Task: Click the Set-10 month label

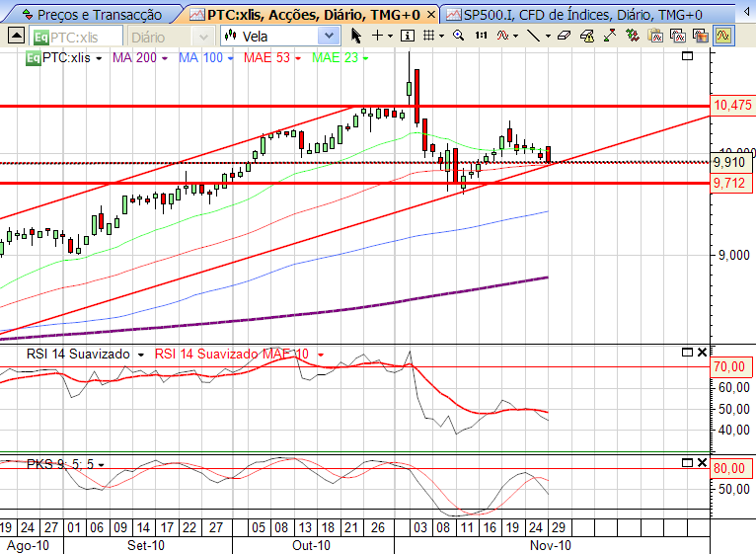Action: (x=146, y=545)
